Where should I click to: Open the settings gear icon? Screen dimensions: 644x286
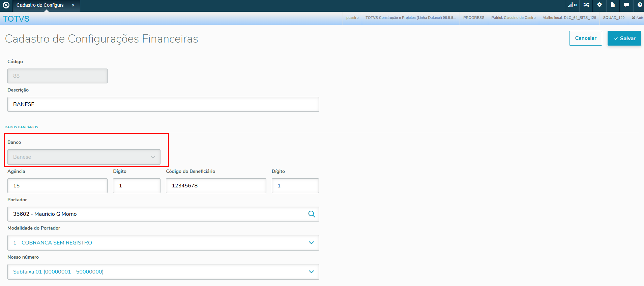point(599,5)
